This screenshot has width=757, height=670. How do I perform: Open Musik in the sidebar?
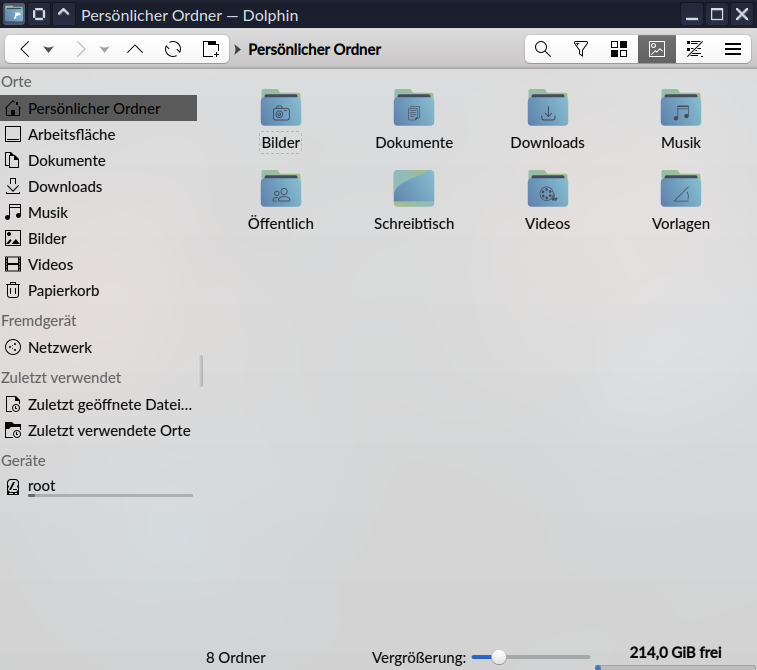click(98, 212)
